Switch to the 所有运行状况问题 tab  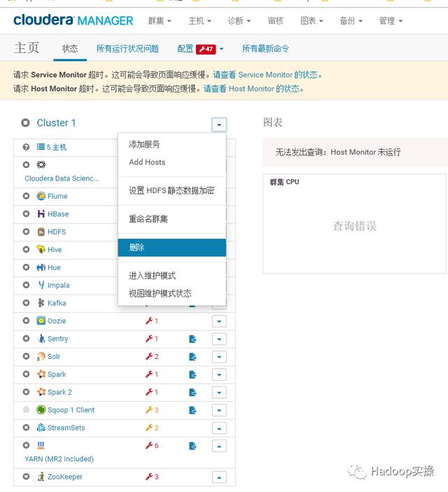127,48
